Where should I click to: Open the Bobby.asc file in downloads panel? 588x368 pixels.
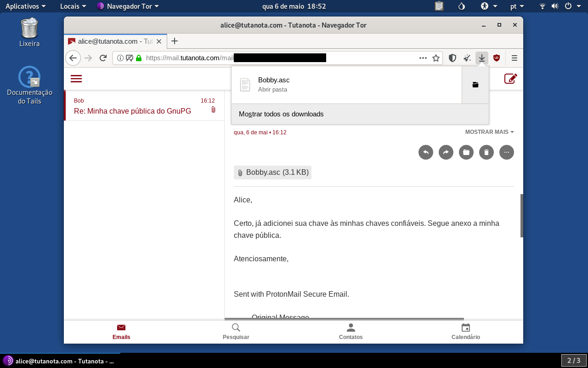coord(346,85)
